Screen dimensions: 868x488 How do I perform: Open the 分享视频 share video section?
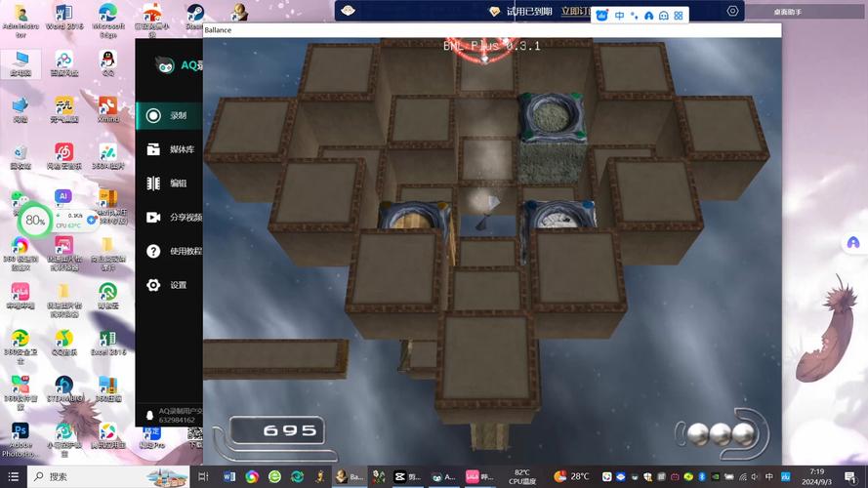[x=174, y=217]
